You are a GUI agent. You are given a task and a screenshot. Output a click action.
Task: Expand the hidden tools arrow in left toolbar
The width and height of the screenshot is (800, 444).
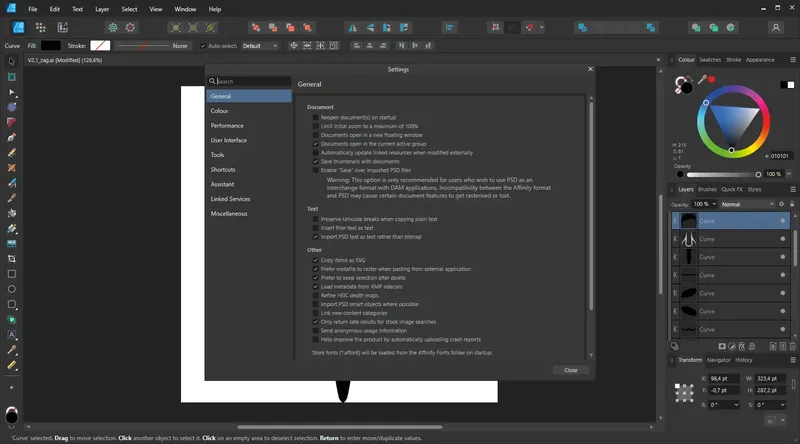pyautogui.click(x=11, y=387)
